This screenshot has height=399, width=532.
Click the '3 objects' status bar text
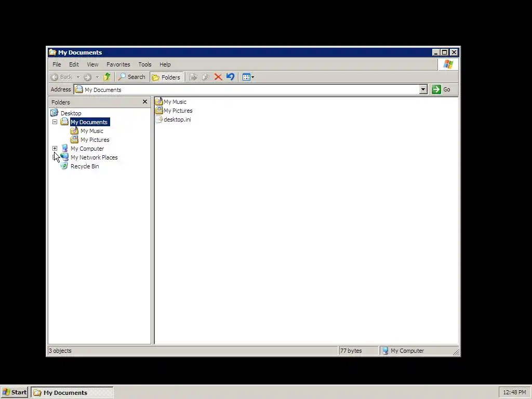tap(60, 351)
